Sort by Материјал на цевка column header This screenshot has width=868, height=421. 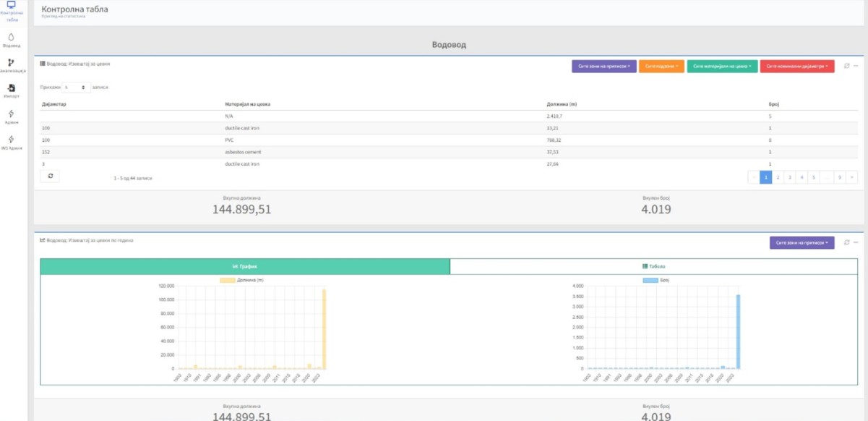[x=248, y=104]
